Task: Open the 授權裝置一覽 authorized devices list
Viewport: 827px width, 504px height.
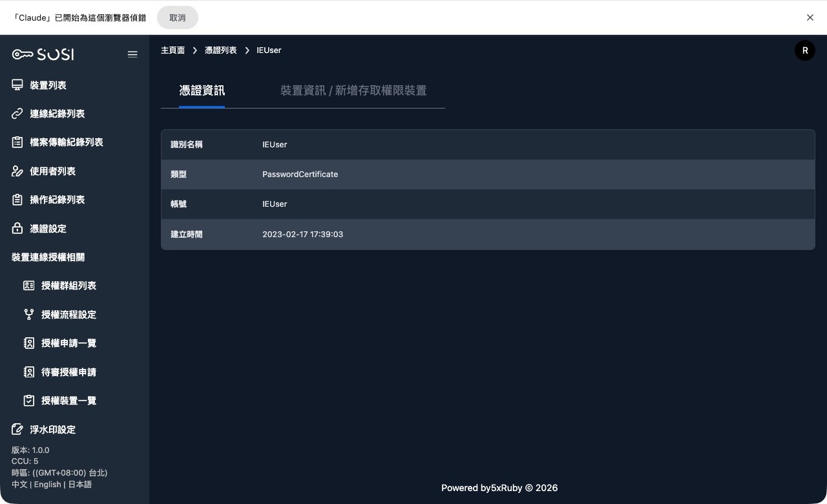Action: [x=68, y=401]
